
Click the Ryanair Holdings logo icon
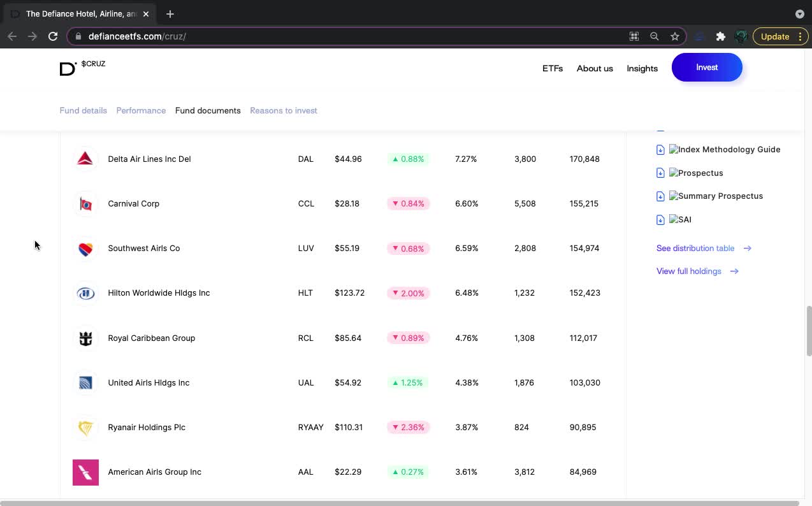(x=85, y=428)
